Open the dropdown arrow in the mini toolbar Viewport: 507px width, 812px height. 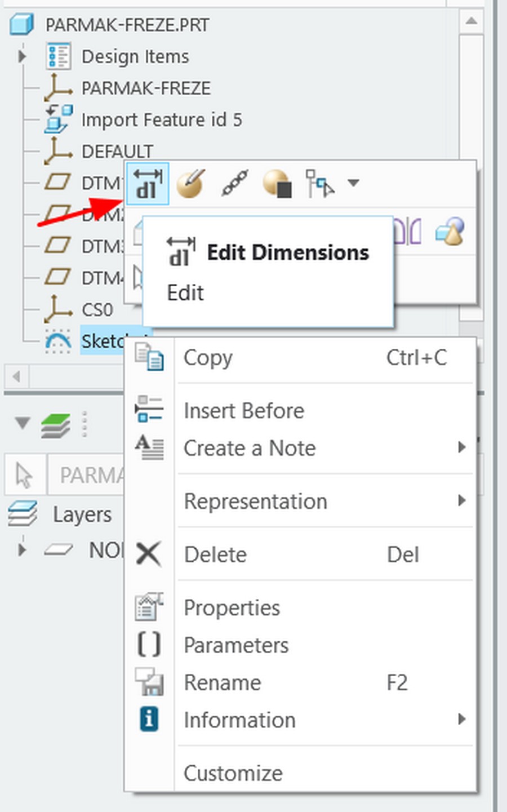point(353,183)
